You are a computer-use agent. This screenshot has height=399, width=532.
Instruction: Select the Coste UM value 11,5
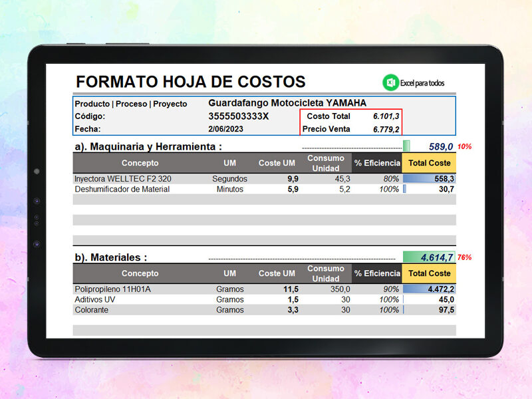tap(291, 289)
